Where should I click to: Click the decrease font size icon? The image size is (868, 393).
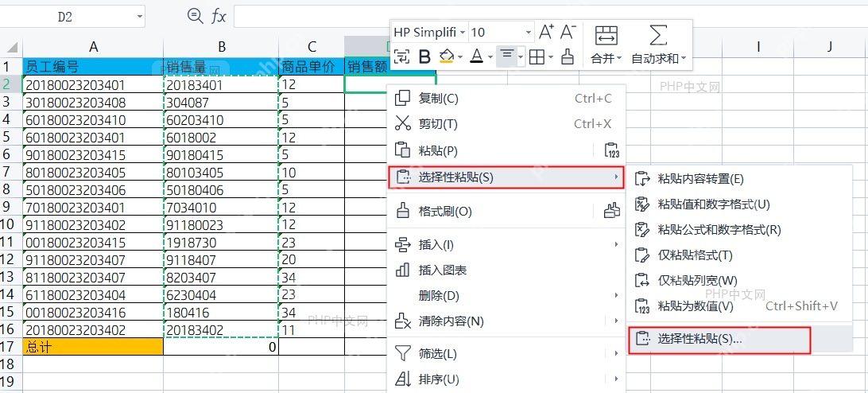[568, 32]
